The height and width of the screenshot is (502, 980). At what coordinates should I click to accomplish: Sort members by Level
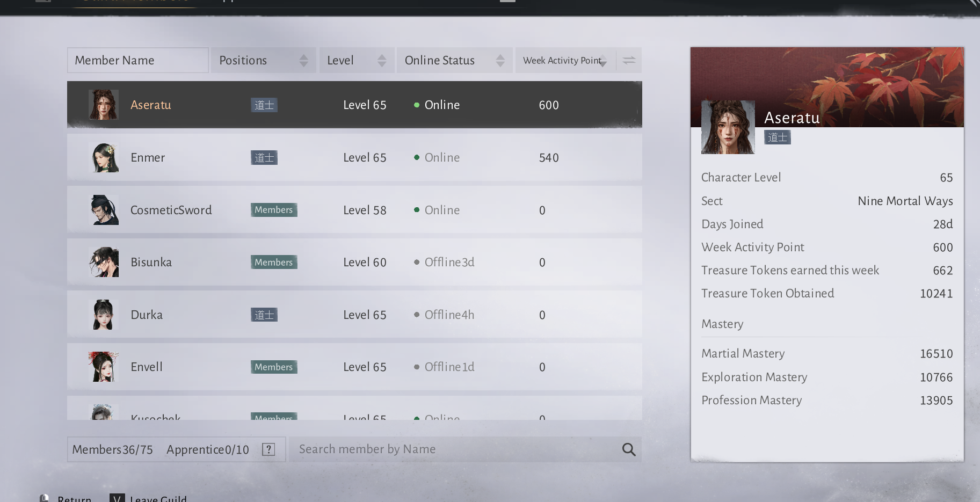click(x=357, y=60)
